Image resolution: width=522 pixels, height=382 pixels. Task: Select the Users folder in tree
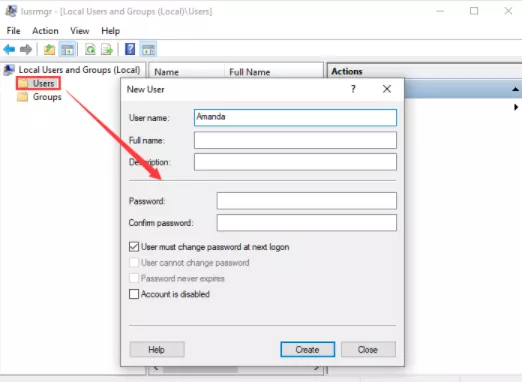click(x=38, y=83)
